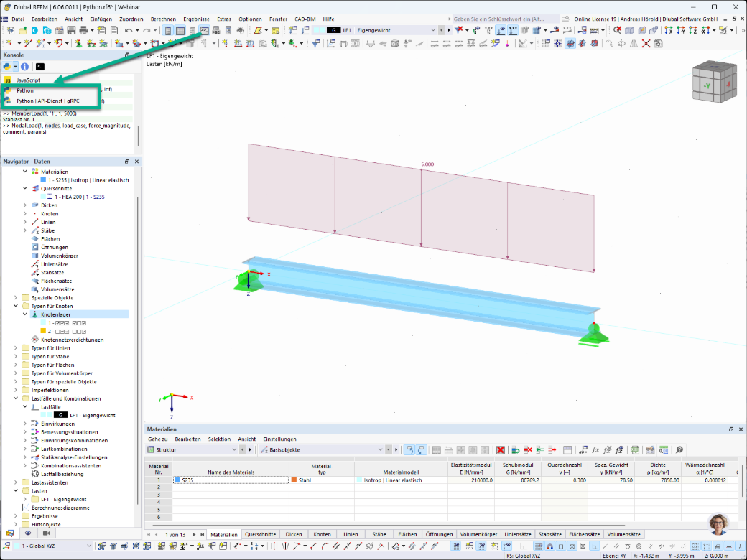Expand the Typen für Linien folder
Viewport: 747px width, 560px height.
coord(16,348)
